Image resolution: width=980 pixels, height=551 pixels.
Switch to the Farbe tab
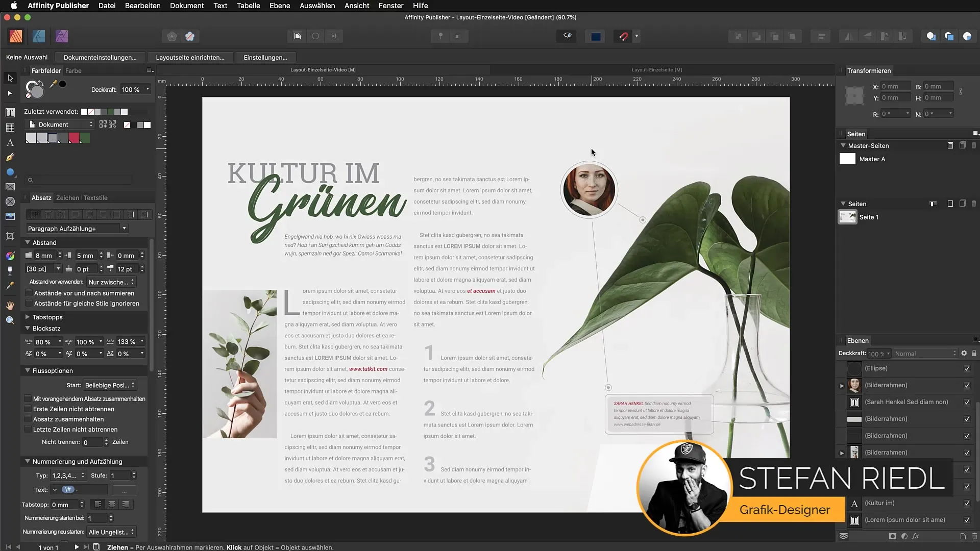point(73,71)
